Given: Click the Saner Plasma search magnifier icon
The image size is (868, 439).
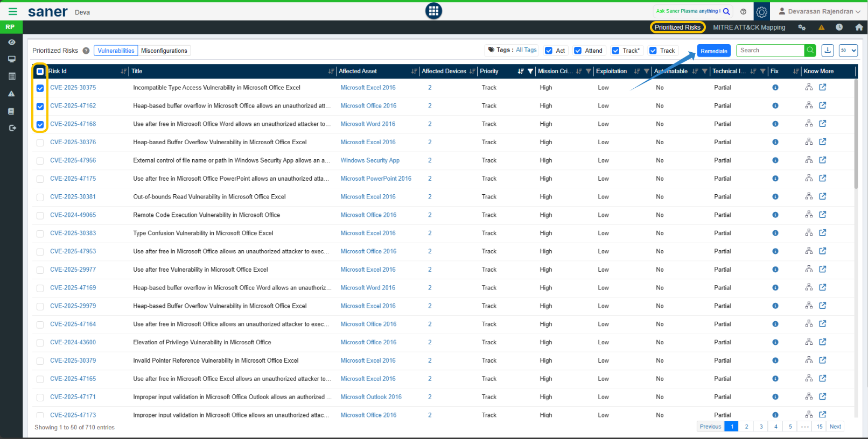Looking at the screenshot, I should 726,11.
